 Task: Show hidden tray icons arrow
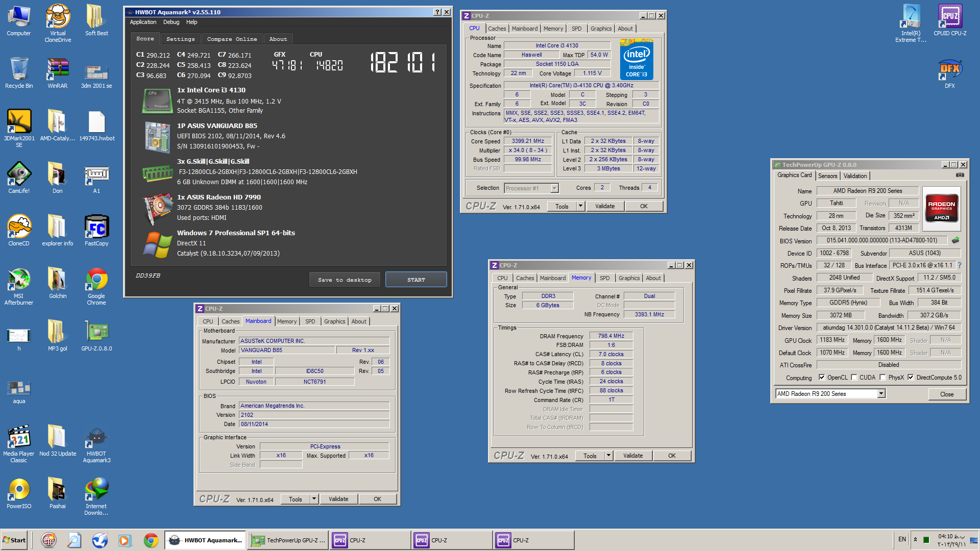point(915,539)
